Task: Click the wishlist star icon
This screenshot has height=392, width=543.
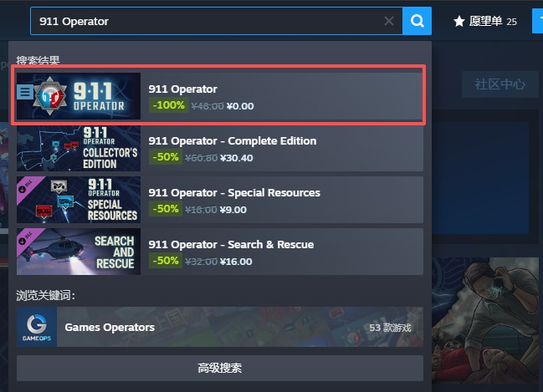Action: pyautogui.click(x=459, y=22)
